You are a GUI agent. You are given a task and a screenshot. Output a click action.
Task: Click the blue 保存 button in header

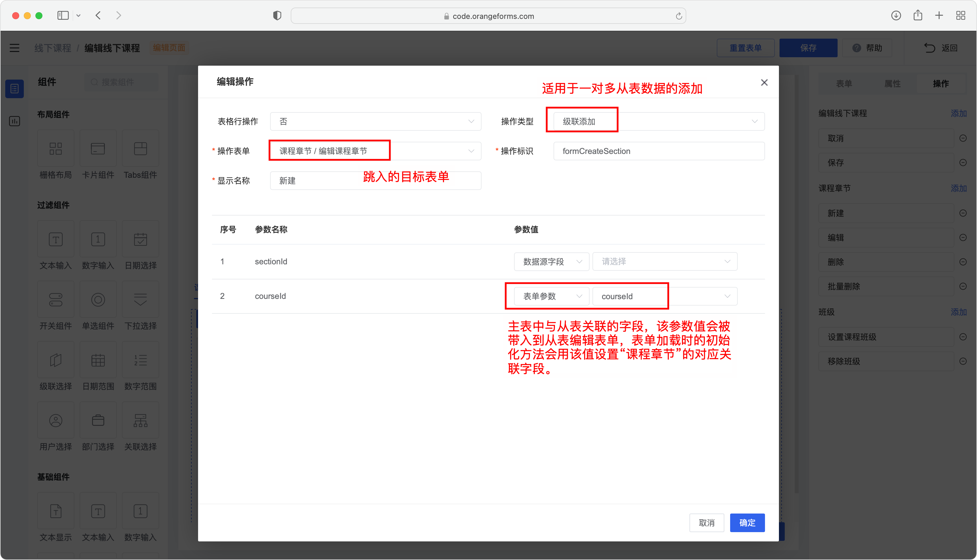point(808,48)
